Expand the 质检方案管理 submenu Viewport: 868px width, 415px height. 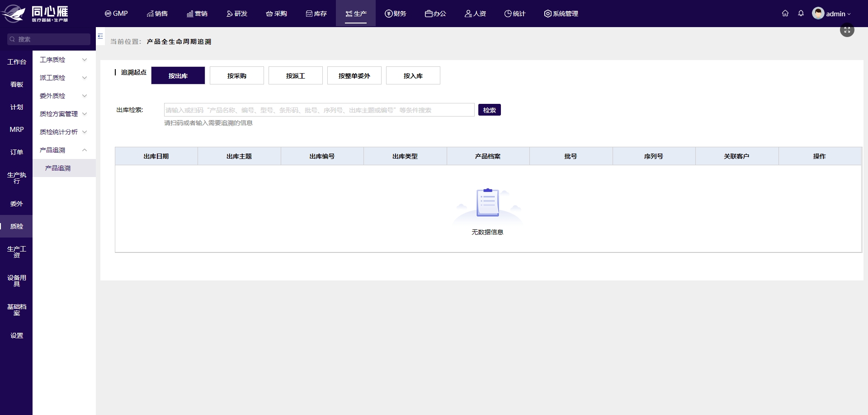click(64, 114)
